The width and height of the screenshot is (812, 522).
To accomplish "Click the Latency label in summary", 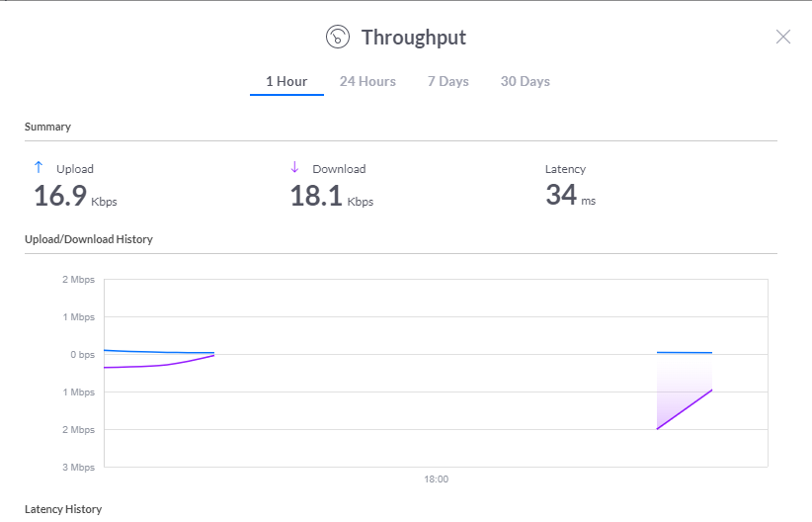I will click(x=565, y=169).
